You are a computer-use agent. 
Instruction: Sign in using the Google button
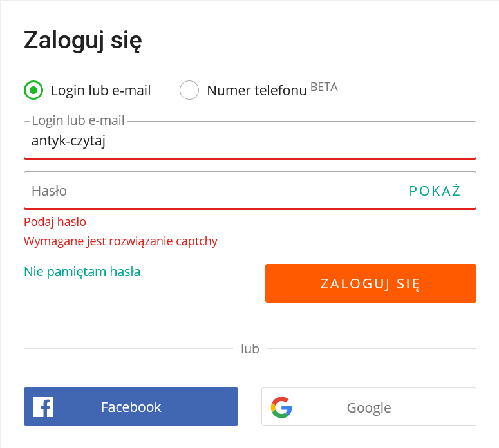[x=368, y=407]
